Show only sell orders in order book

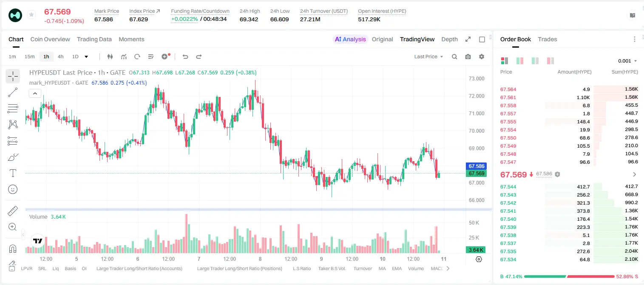tap(550, 61)
